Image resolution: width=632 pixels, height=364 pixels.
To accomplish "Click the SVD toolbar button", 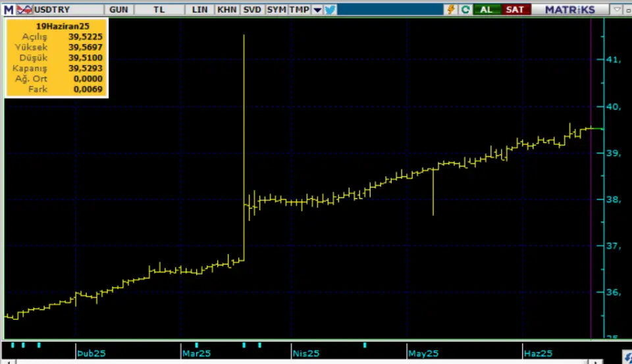I will pos(252,9).
